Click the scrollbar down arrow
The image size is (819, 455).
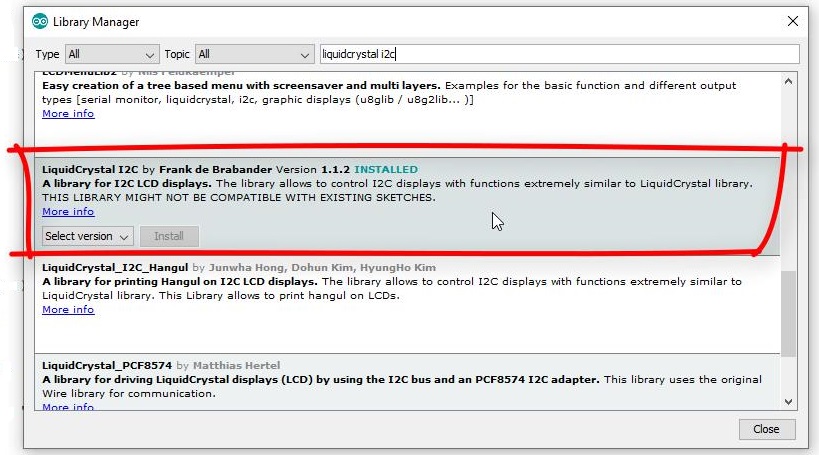[788, 401]
